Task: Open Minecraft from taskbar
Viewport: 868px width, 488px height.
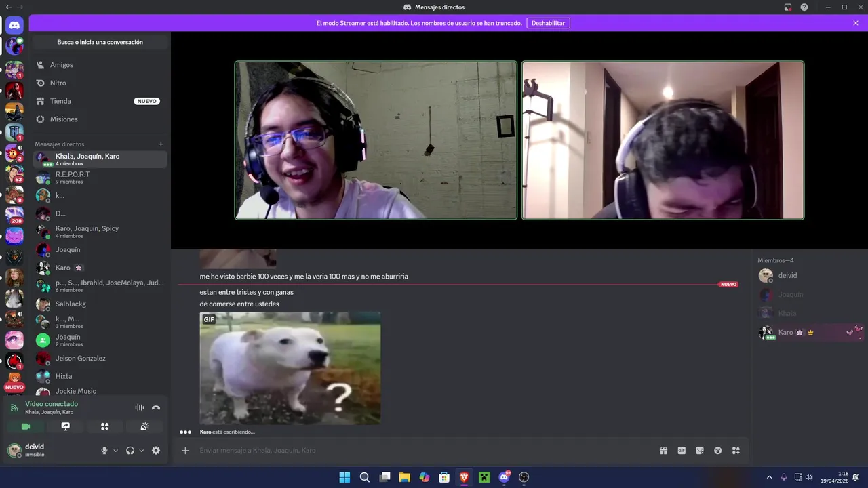Action: click(484, 477)
